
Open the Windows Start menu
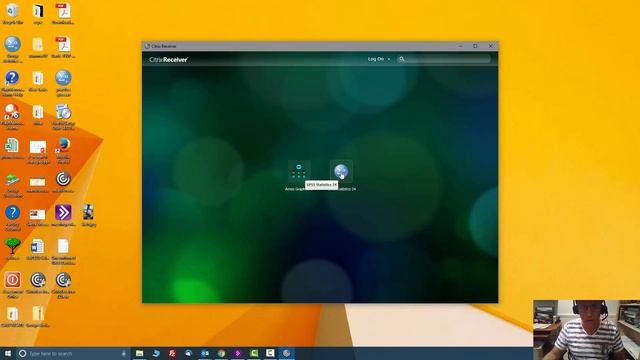[8, 353]
